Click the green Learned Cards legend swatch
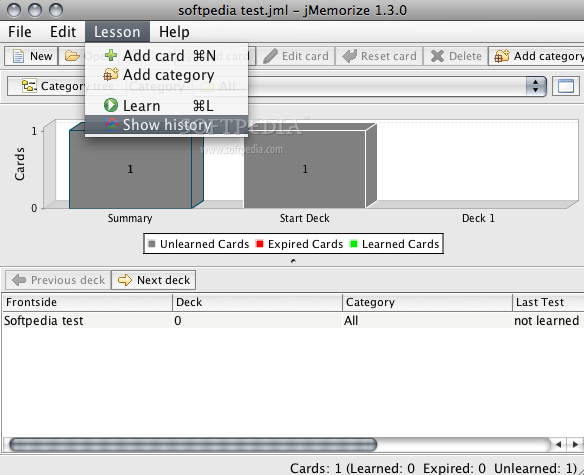Screen dimensions: 584x475 click(x=353, y=244)
